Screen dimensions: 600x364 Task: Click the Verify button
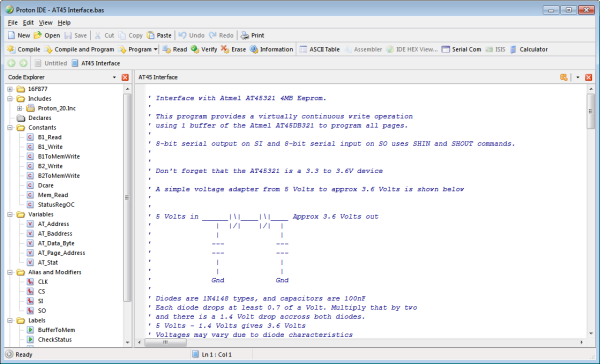(204, 49)
